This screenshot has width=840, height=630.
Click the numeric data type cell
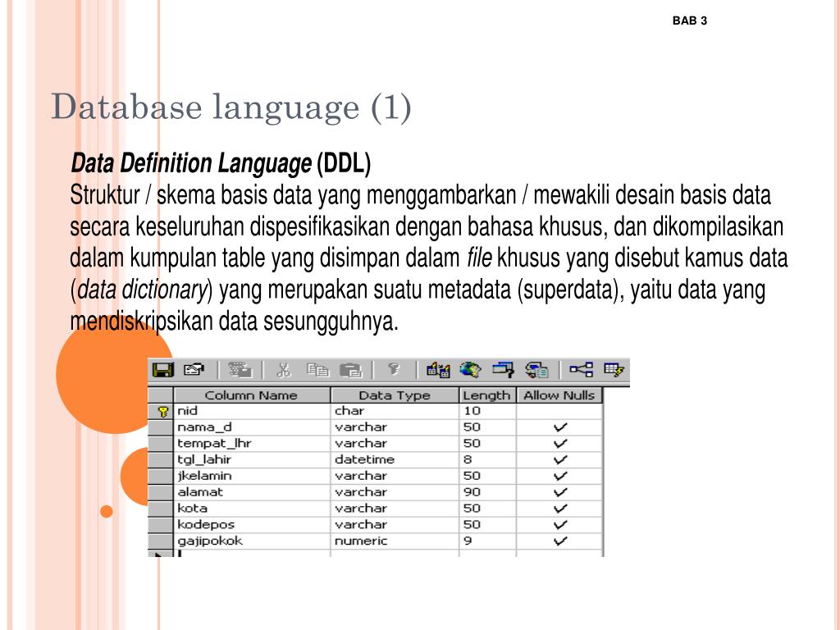pyautogui.click(x=395, y=541)
